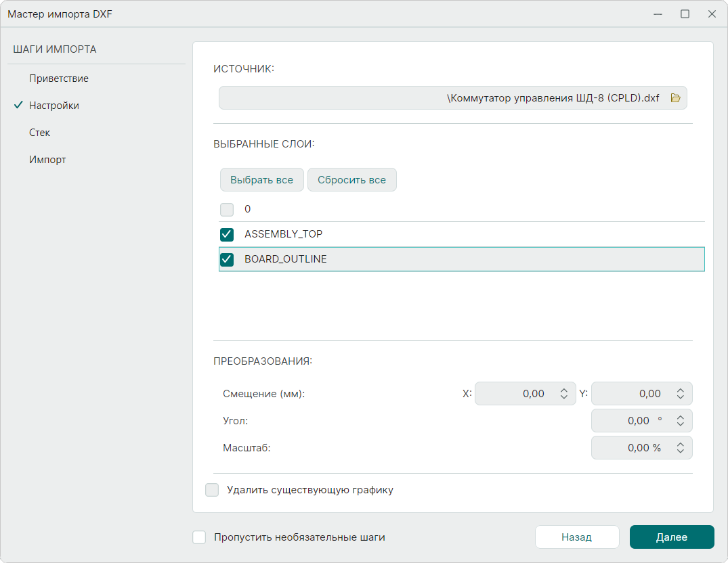The image size is (728, 563).
Task: Enable Удалить существующую графику checkbox
Action: click(x=213, y=490)
